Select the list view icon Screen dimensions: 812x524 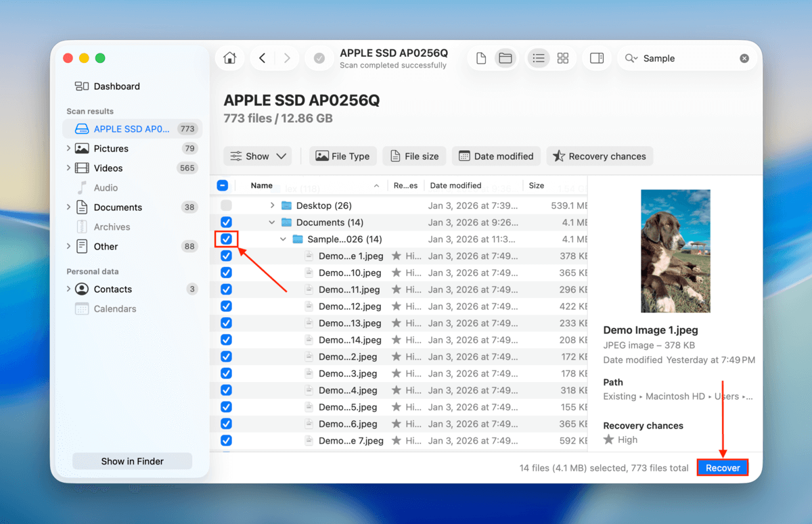tap(538, 58)
